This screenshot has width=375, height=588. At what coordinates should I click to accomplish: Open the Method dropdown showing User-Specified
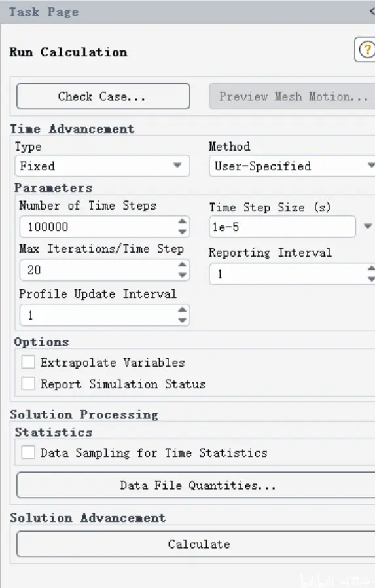pos(292,166)
